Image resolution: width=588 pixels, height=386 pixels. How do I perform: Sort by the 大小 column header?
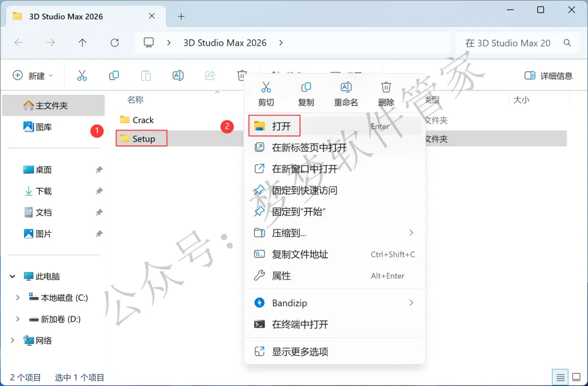coord(521,100)
